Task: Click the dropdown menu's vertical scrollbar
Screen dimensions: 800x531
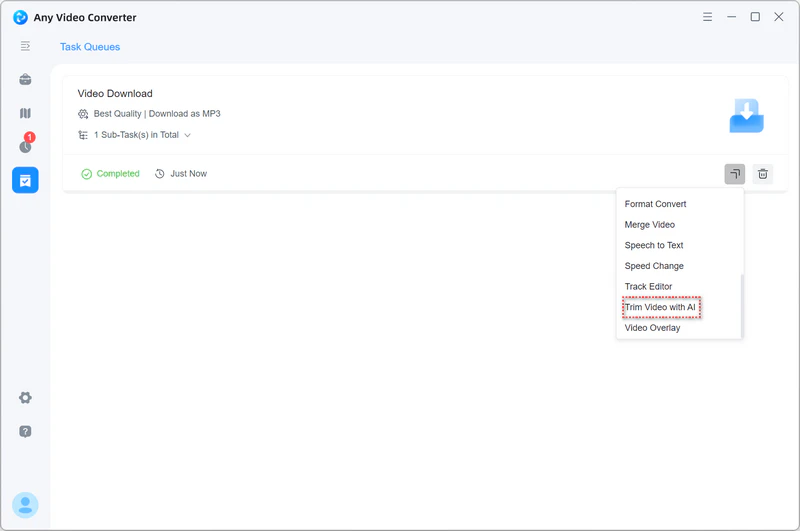Action: coord(741,305)
